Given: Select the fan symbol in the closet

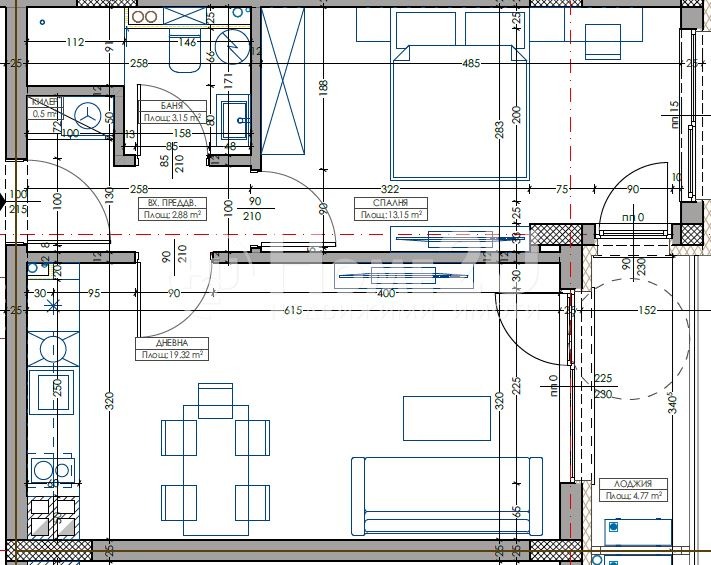Looking at the screenshot, I should pos(93,116).
